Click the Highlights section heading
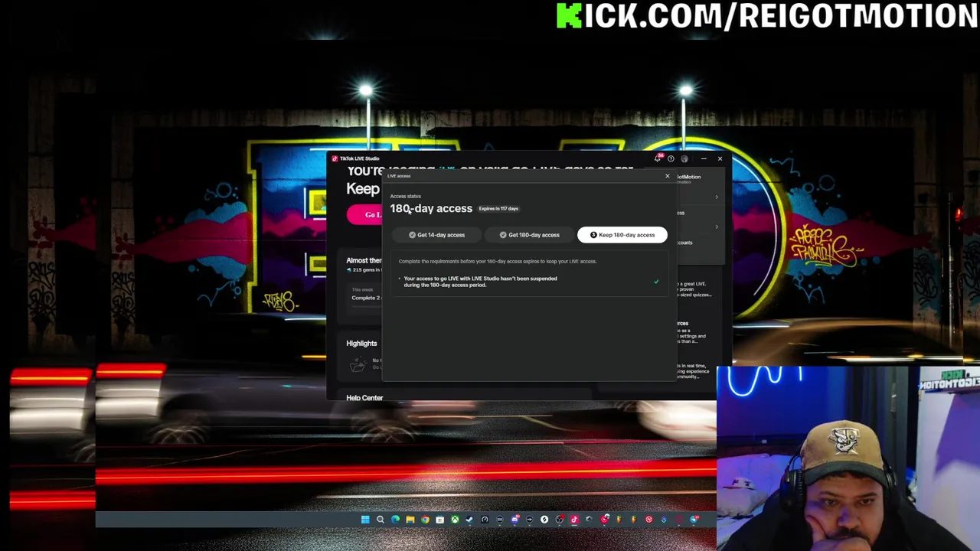This screenshot has height=551, width=980. (361, 344)
